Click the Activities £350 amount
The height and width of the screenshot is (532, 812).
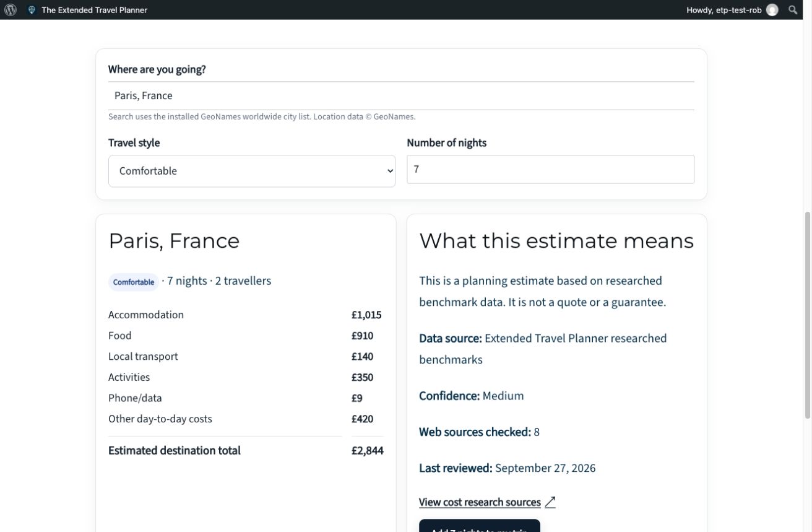pos(362,377)
